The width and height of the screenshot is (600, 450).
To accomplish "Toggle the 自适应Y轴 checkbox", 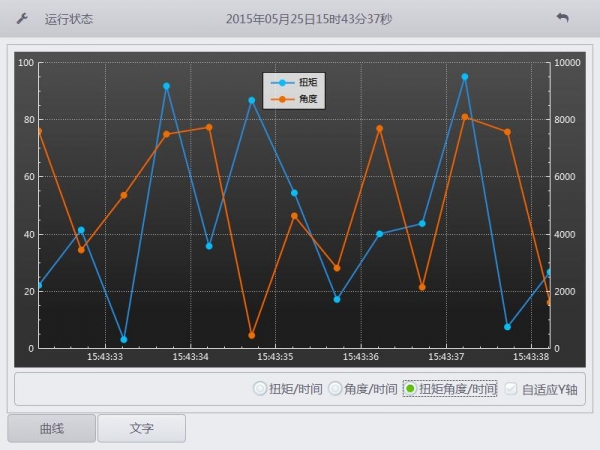I will pos(512,389).
